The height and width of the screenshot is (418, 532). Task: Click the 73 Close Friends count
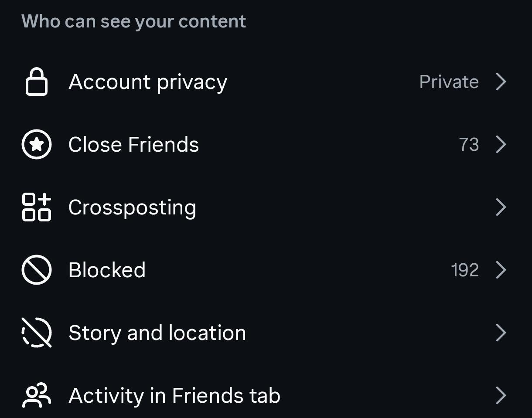[x=469, y=145]
